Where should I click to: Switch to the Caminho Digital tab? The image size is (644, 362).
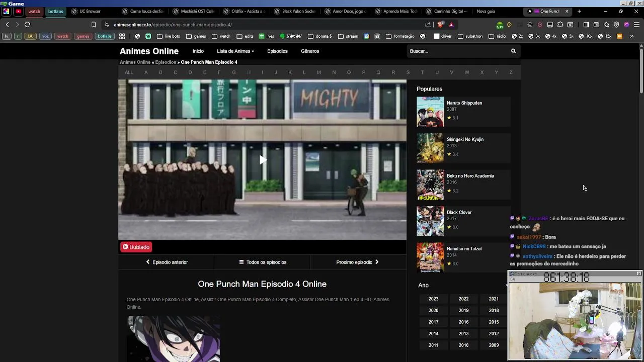pyautogui.click(x=447, y=11)
